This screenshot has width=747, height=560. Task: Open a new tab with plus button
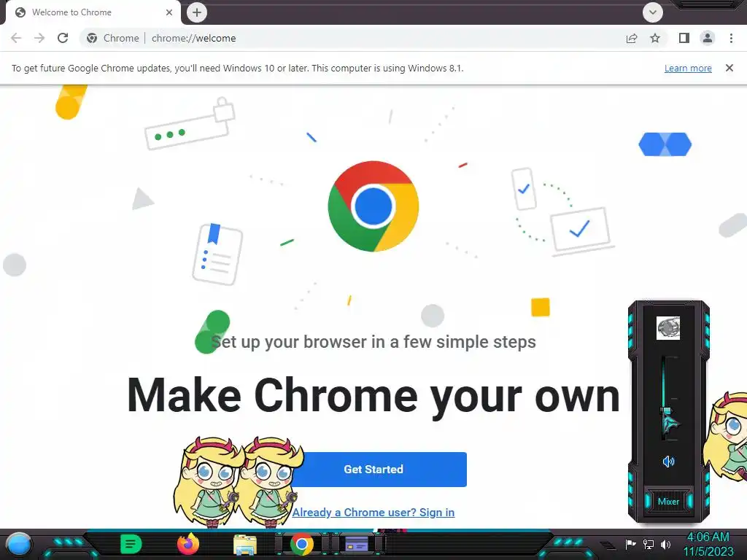click(x=197, y=12)
